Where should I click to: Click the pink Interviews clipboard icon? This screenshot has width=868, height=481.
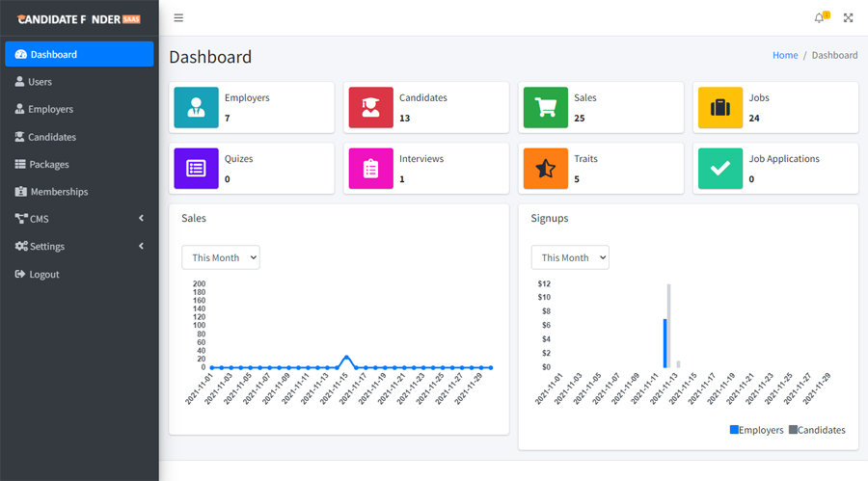click(370, 168)
